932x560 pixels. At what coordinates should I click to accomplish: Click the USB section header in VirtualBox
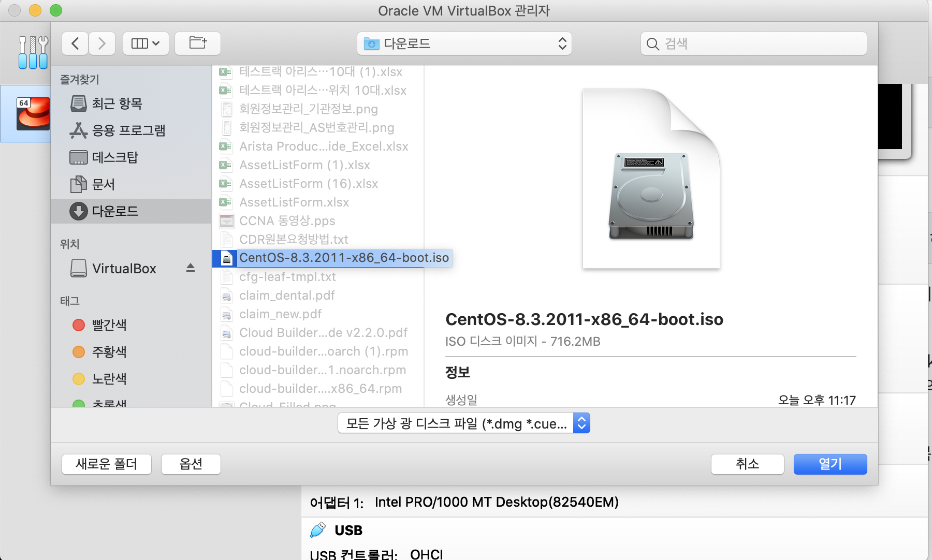pyautogui.click(x=348, y=530)
